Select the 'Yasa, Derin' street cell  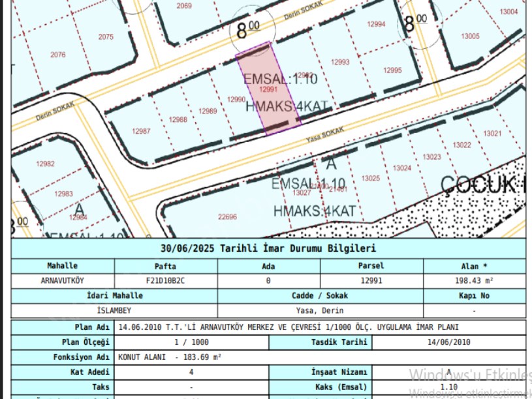point(320,310)
